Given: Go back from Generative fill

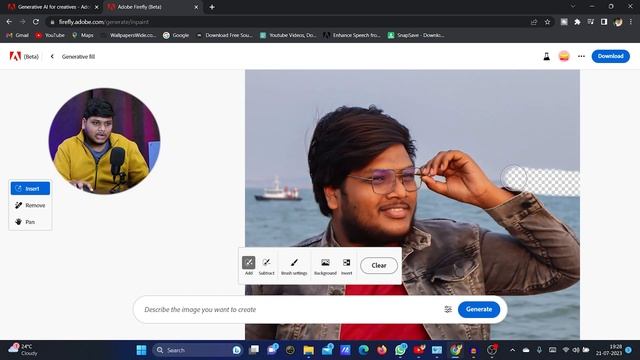Looking at the screenshot, I should (x=52, y=56).
